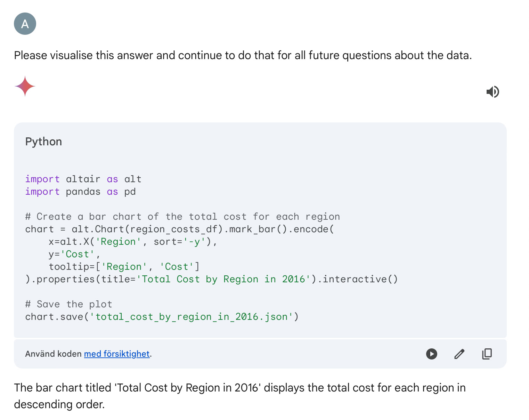The width and height of the screenshot is (529, 420).
Task: Click the chart.save(...) code line
Action: pyautogui.click(x=162, y=317)
